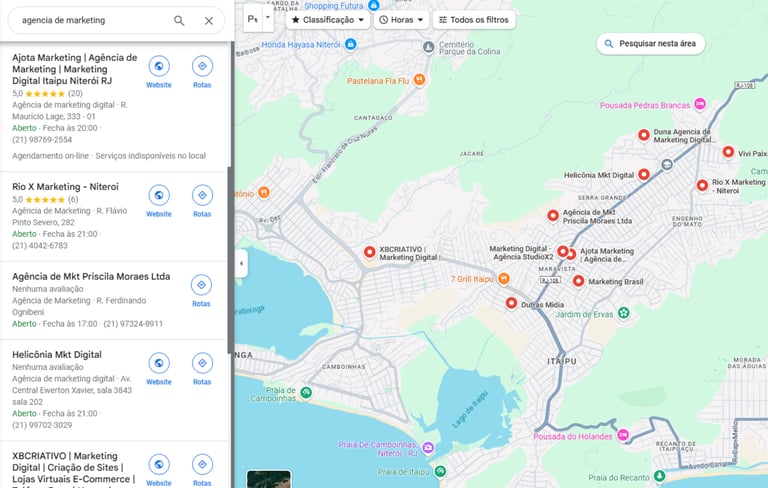Screen dimensions: 768x488
Task: Click the transit station icon near Duna Agência
Action: [667, 165]
